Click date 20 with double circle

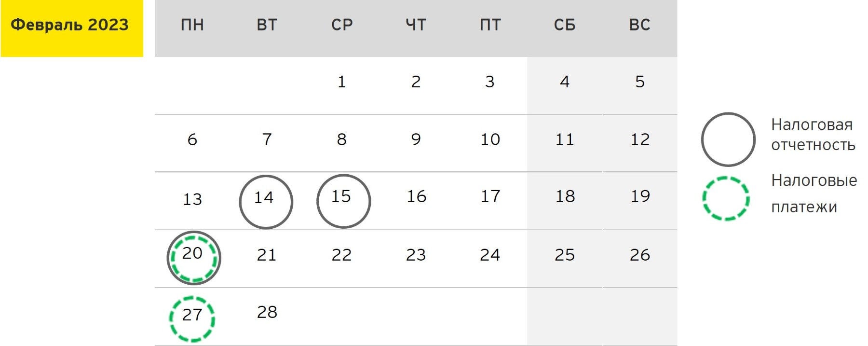[193, 257]
